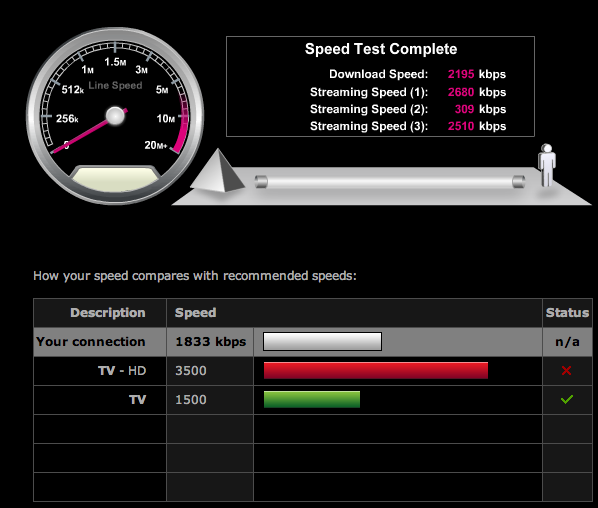Click the left end cap of the pipe
The image size is (598, 508).
[261, 182]
